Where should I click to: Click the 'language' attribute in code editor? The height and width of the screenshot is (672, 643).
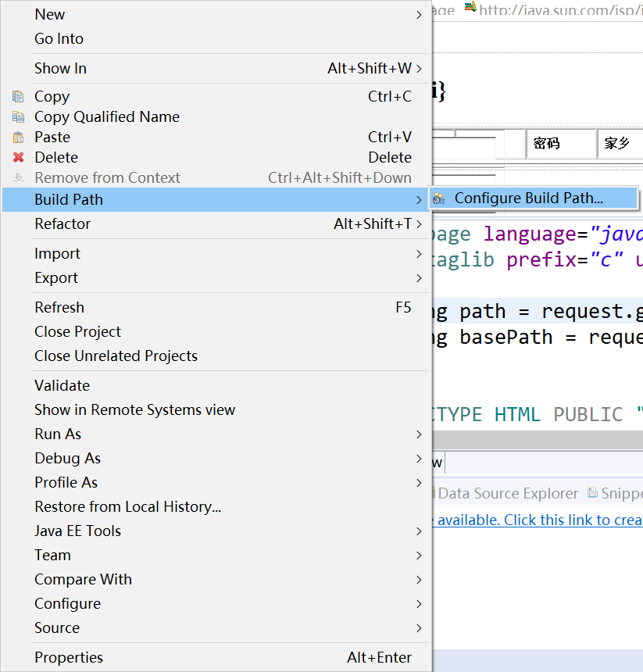click(530, 234)
